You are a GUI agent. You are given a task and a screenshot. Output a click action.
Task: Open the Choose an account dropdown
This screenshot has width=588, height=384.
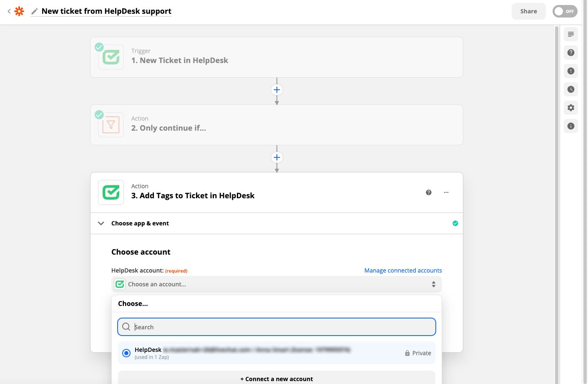pyautogui.click(x=276, y=284)
